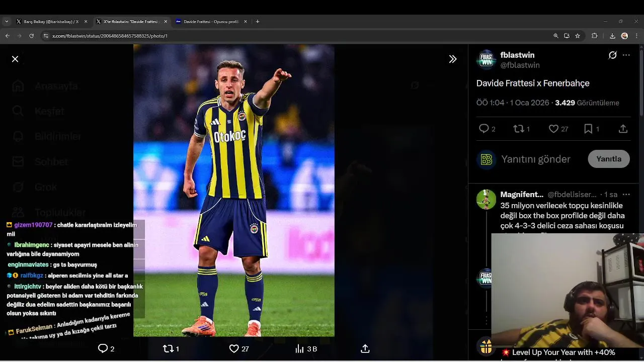
Task: Open browser extensions puzzle icon
Action: (x=595, y=36)
